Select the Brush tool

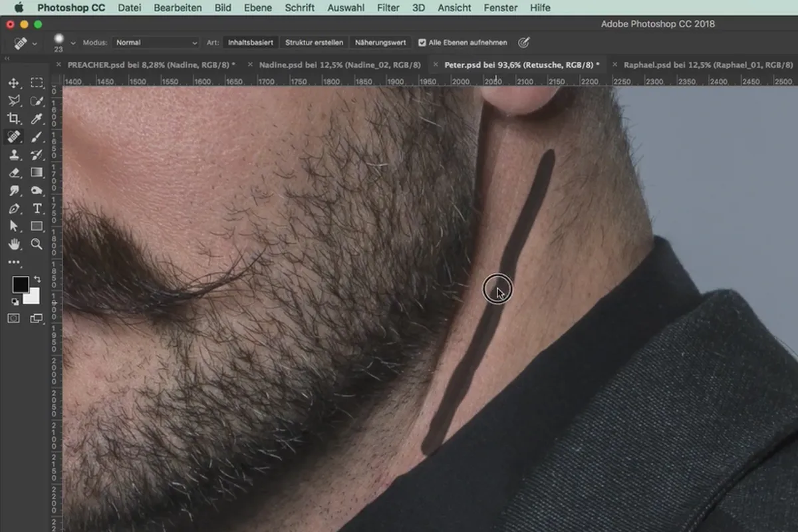point(37,137)
